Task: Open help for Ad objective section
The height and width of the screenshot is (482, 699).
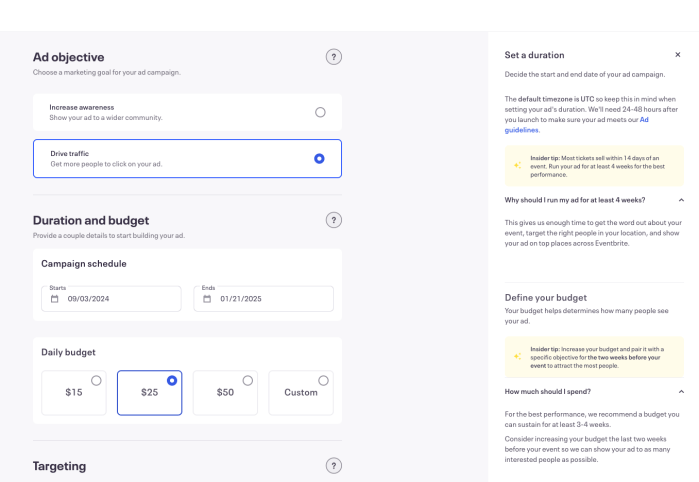Action: (x=334, y=57)
